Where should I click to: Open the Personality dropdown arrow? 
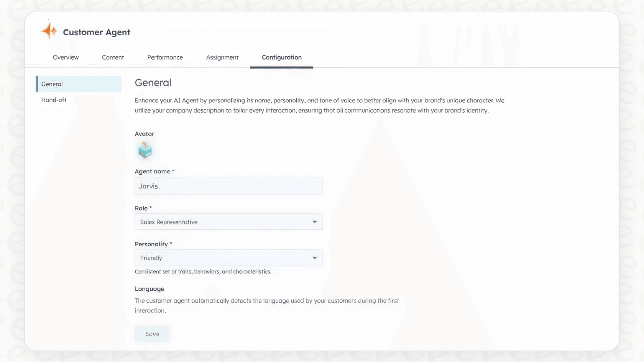click(314, 258)
